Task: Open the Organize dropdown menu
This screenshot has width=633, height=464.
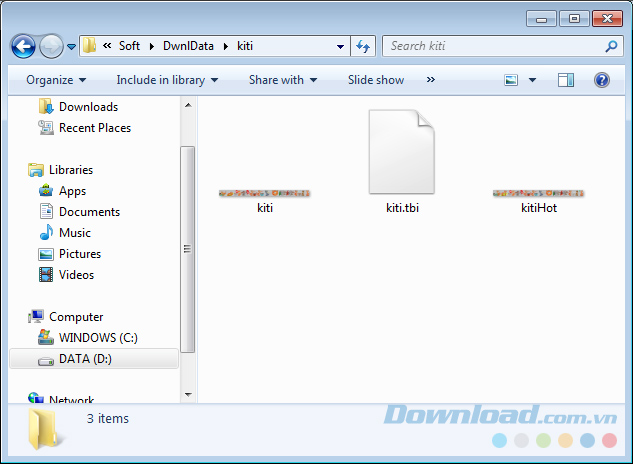Action: coord(56,80)
